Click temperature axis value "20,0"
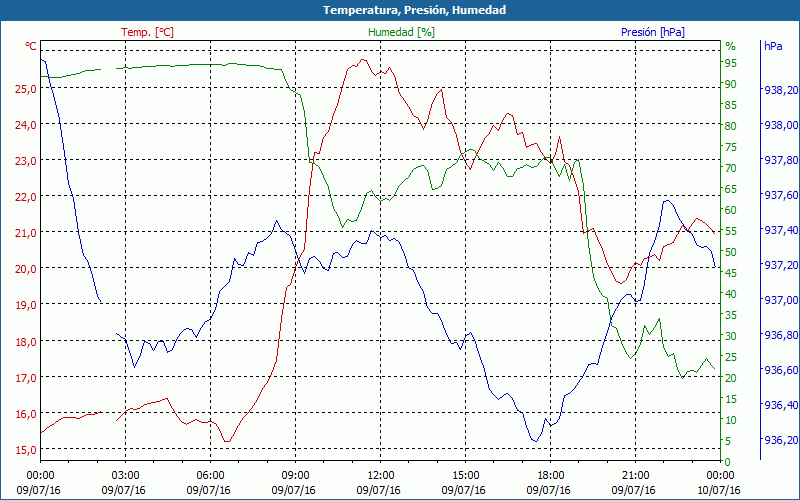Viewport: 800px width, 500px height. tap(26, 269)
